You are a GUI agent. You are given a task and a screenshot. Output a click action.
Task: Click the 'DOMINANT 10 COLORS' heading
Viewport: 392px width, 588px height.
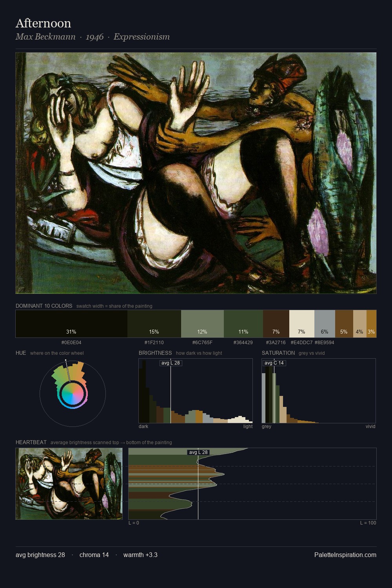[x=44, y=306]
